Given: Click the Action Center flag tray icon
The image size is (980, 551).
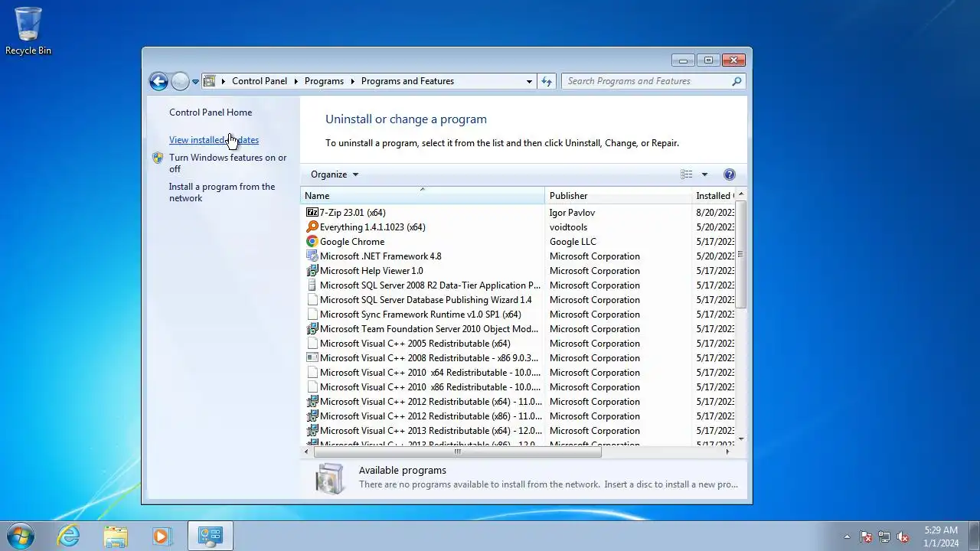Looking at the screenshot, I should (866, 536).
